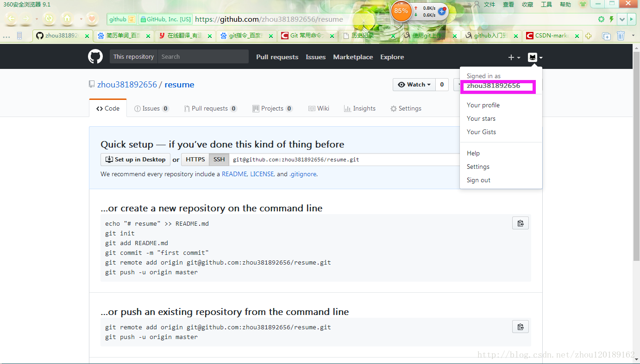Open the repository Settings tab
The height and width of the screenshot is (364, 640).
coord(406,108)
